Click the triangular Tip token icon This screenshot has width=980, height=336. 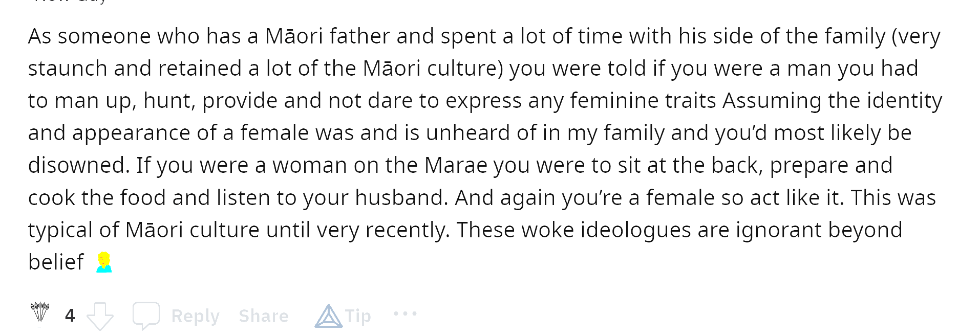point(329,316)
